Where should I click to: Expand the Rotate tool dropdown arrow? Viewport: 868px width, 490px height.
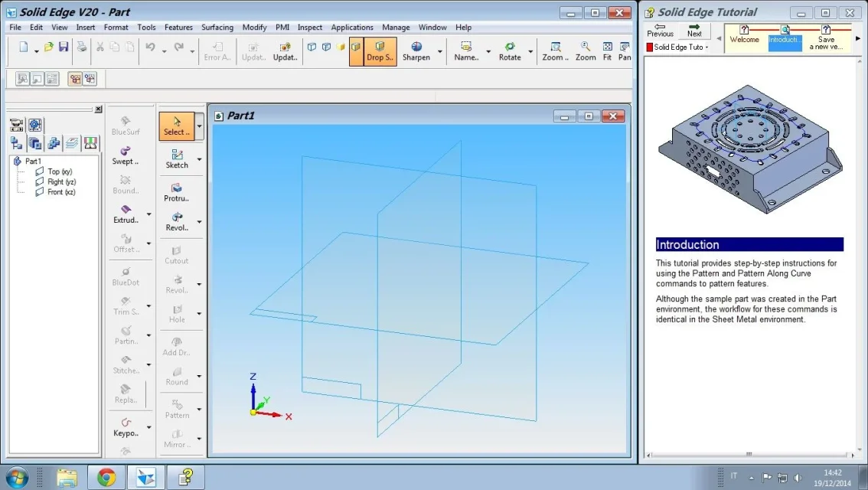[530, 51]
